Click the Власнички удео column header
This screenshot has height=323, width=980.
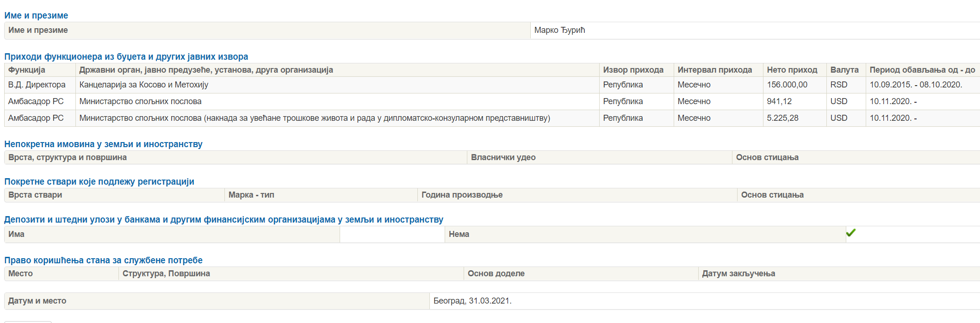coord(503,157)
